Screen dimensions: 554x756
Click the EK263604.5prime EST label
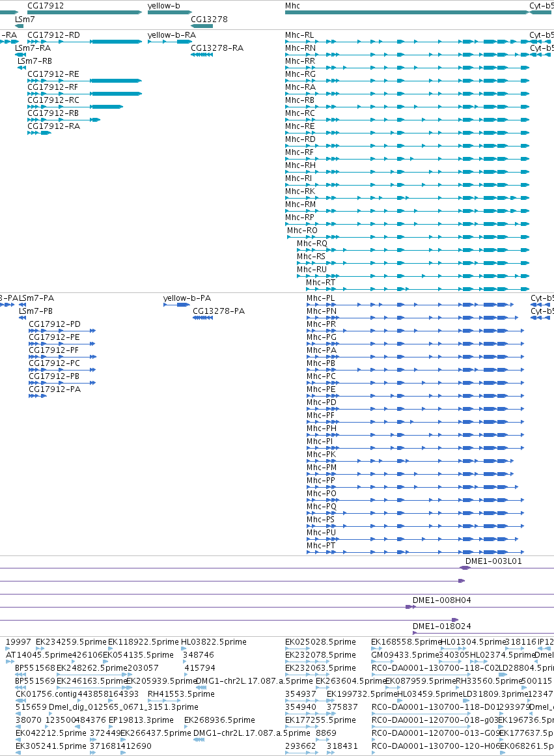click(351, 681)
